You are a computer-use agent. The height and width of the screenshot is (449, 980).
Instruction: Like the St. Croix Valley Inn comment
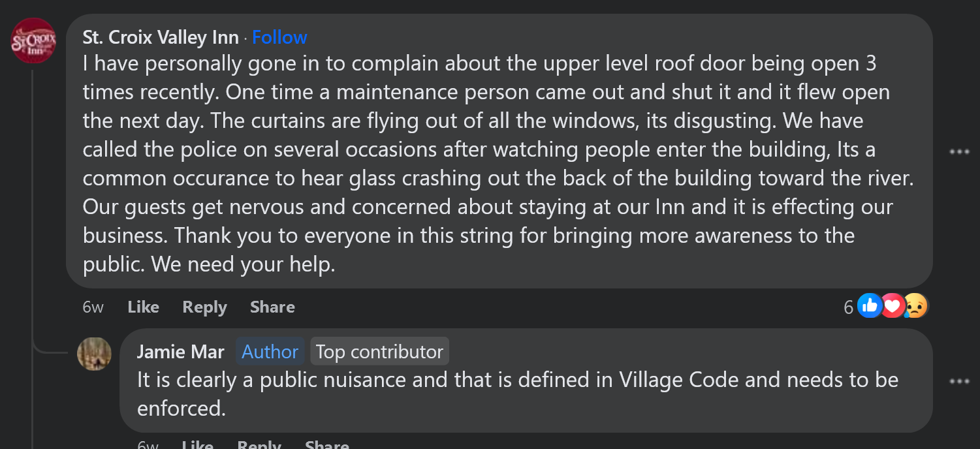point(143,307)
